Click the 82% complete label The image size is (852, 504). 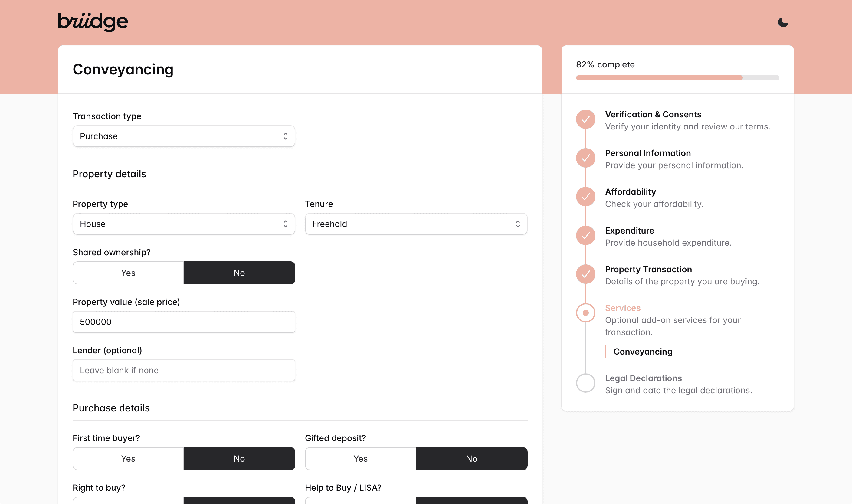click(605, 64)
